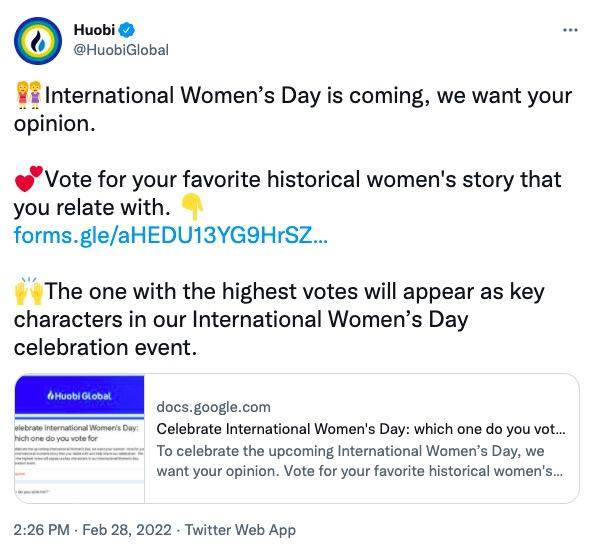Click the Huobi Global logo in card preview
Image resolution: width=592 pixels, height=550 pixels.
79,396
